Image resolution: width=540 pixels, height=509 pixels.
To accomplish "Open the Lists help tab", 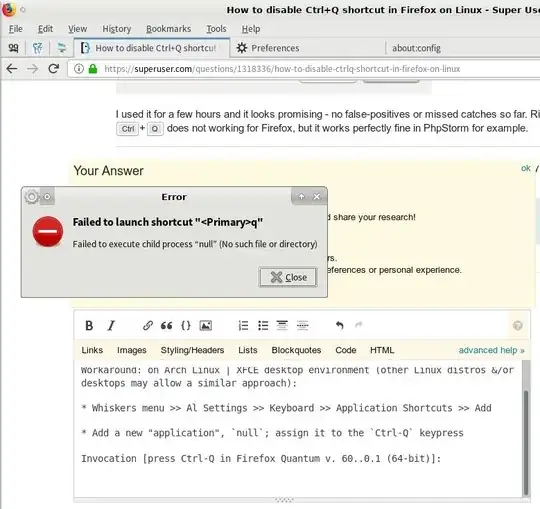I will [248, 350].
